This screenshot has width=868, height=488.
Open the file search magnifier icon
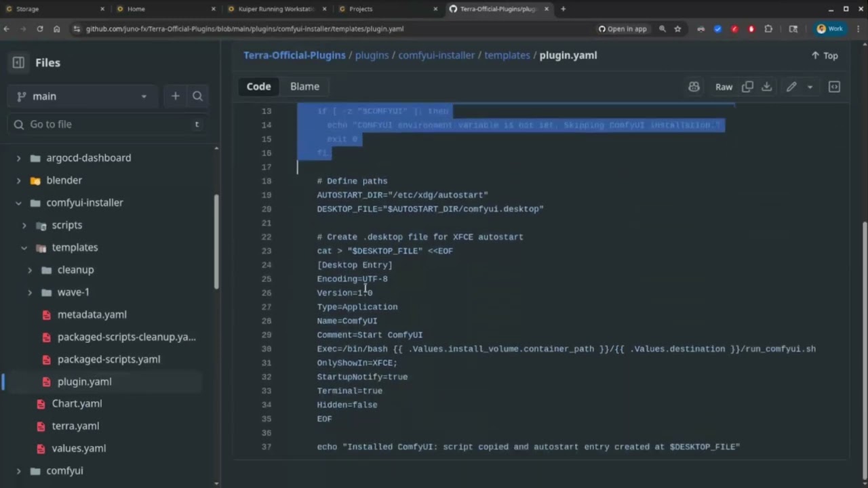click(197, 96)
